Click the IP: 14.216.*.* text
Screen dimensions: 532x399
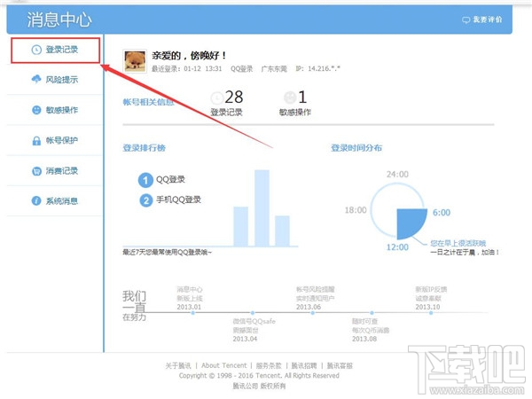point(318,68)
